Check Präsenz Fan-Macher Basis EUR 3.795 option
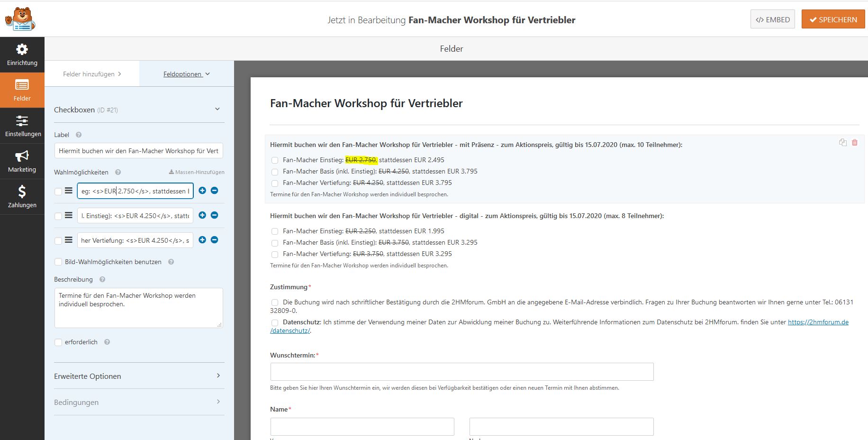868x440 pixels. click(x=275, y=172)
